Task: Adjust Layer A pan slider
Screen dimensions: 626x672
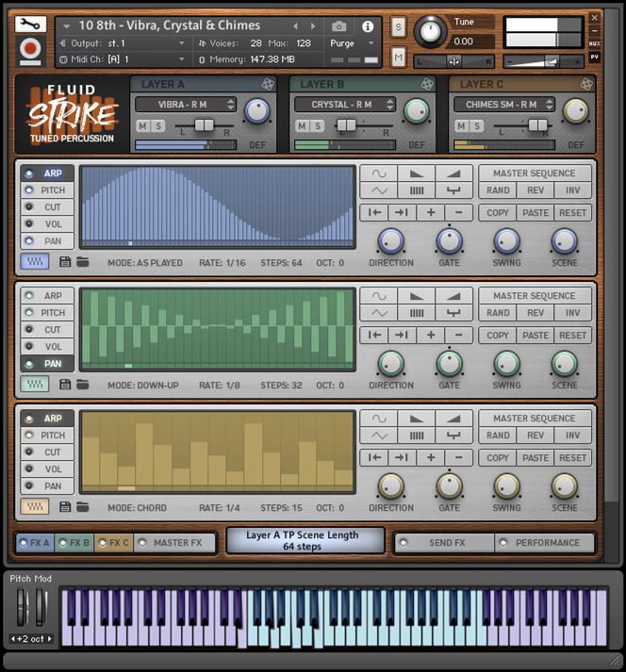Action: [204, 125]
